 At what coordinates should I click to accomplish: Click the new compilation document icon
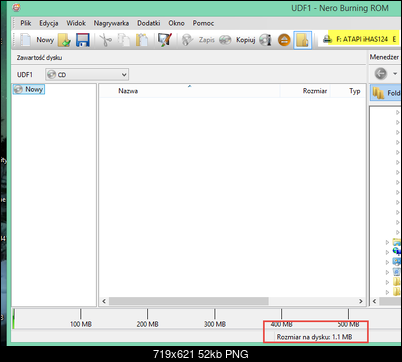(x=25, y=40)
